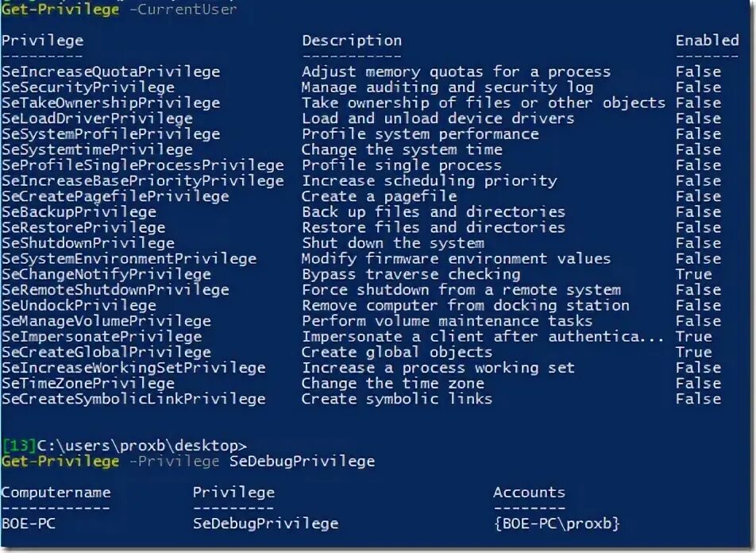756x553 pixels.
Task: Click True value for Bypass traverse checking
Action: [694, 274]
